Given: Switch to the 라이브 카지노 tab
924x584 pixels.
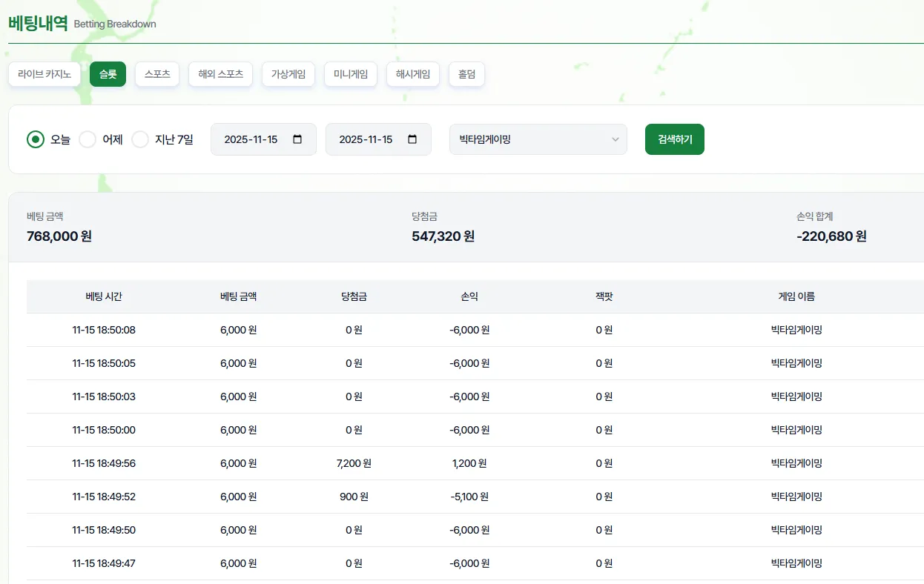Looking at the screenshot, I should (x=44, y=74).
